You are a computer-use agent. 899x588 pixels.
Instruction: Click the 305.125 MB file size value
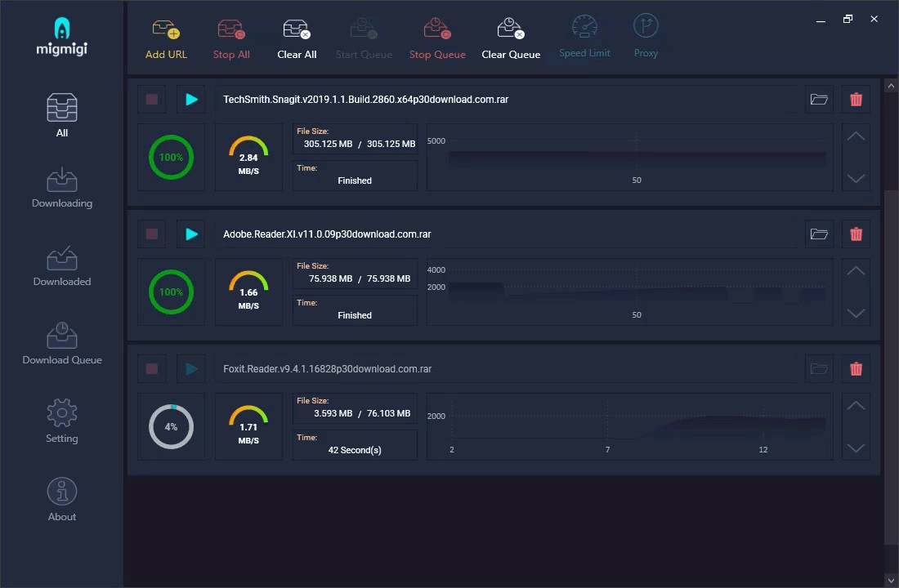(360, 144)
